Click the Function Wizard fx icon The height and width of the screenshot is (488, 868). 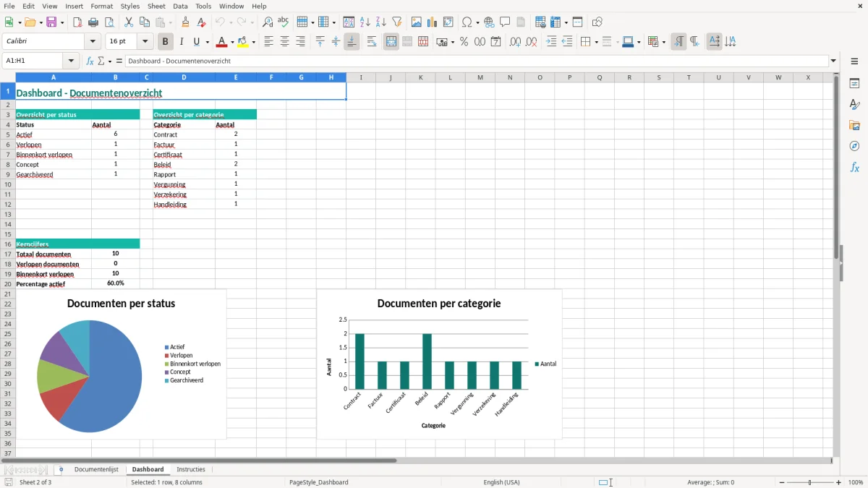90,61
